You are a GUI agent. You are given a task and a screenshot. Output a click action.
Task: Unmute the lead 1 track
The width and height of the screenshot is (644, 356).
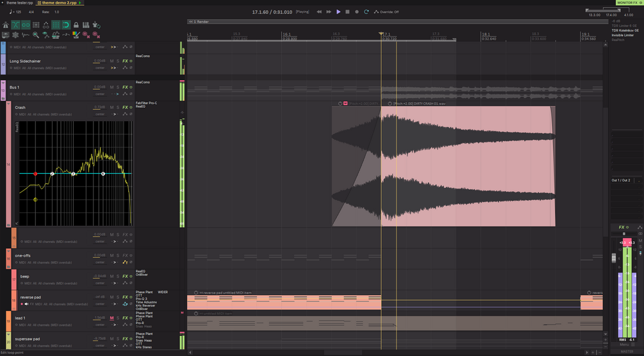tap(111, 318)
